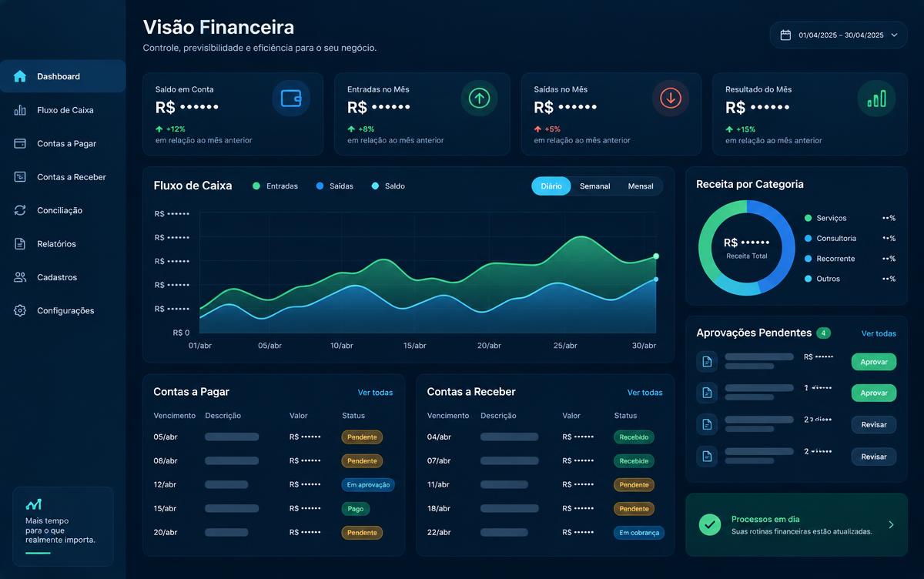Screen dimensions: 924x579
Task: Click the Outros color dot in legend
Action: (808, 279)
